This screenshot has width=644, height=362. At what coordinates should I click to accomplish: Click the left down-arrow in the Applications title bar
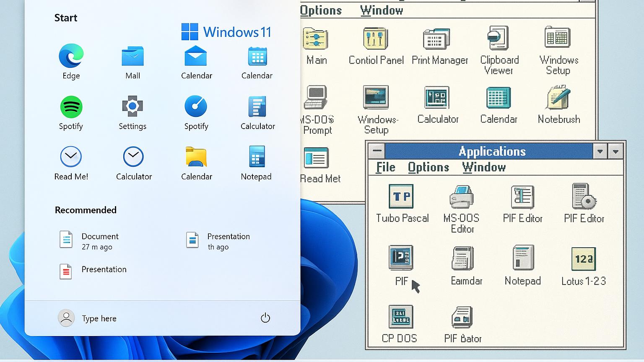(x=600, y=151)
